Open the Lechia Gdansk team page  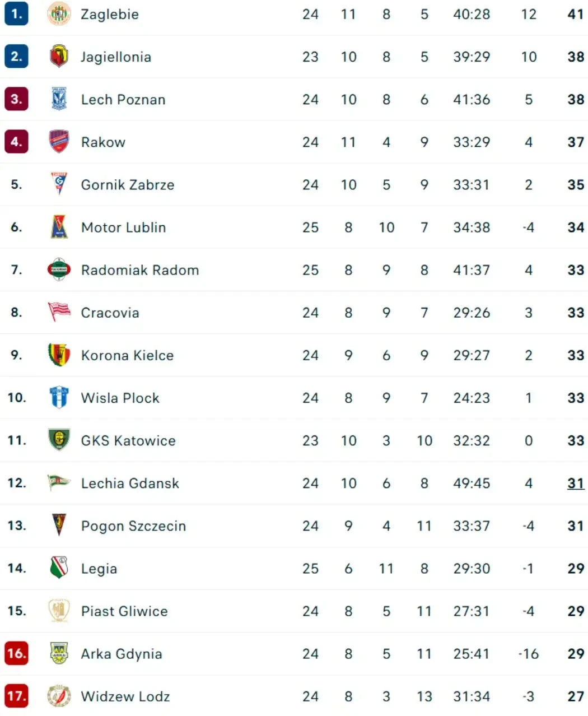tap(130, 483)
